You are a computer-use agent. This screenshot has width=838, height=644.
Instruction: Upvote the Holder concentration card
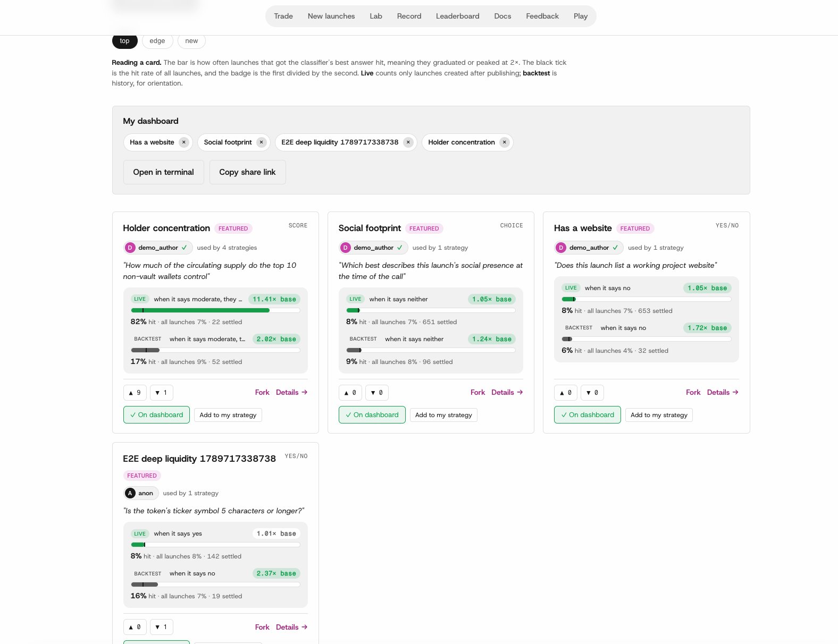pos(135,393)
